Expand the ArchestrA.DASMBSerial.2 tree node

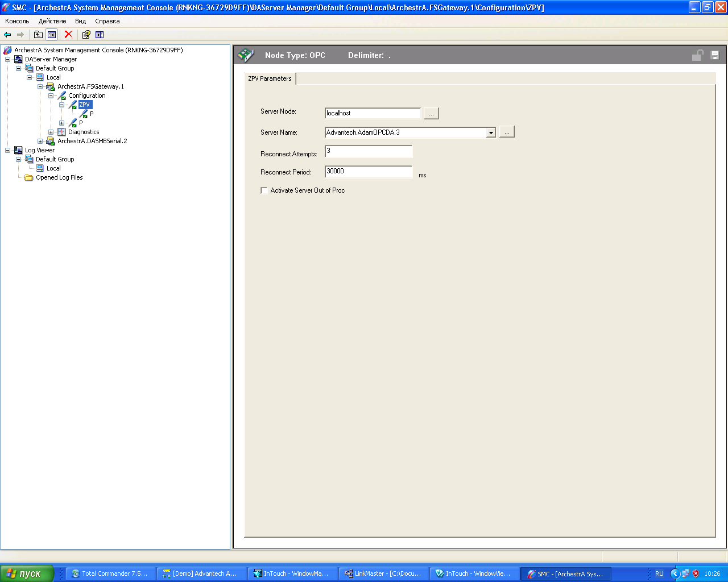point(40,141)
